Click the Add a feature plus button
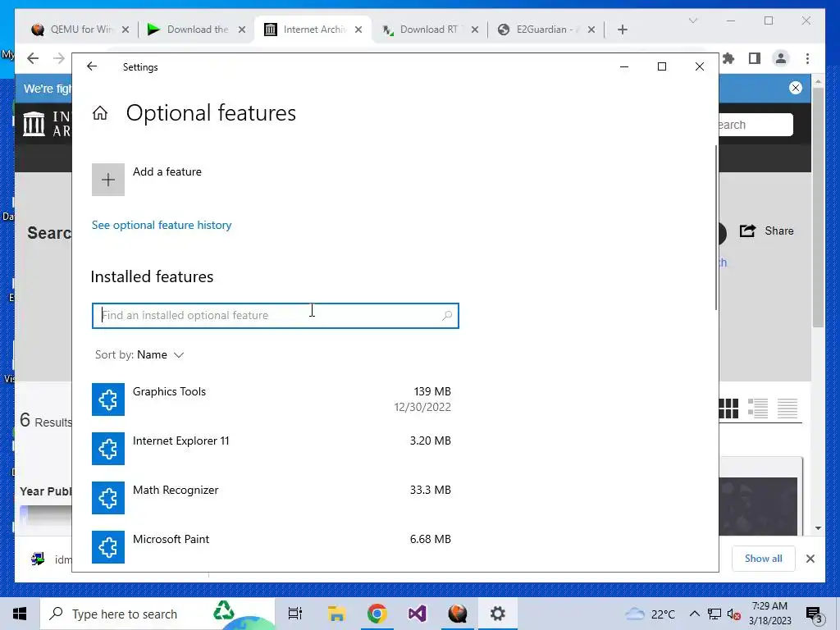Viewport: 840px width, 630px height. (x=108, y=180)
